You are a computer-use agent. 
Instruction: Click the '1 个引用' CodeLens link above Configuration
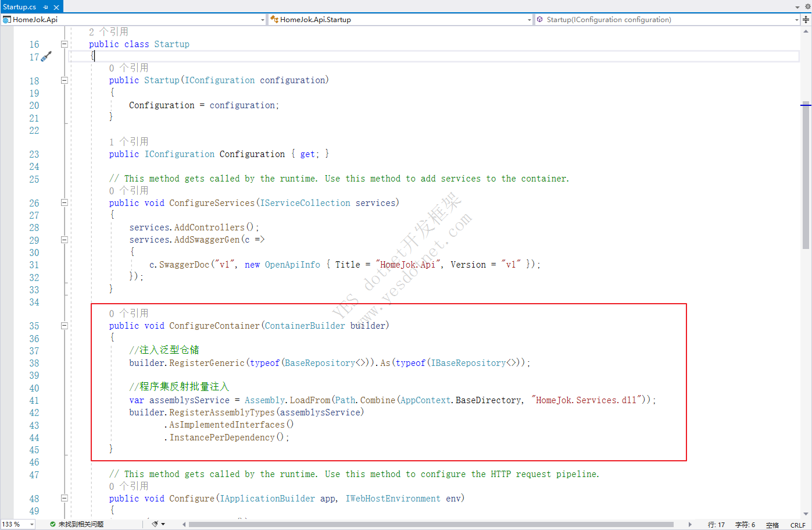click(x=128, y=141)
